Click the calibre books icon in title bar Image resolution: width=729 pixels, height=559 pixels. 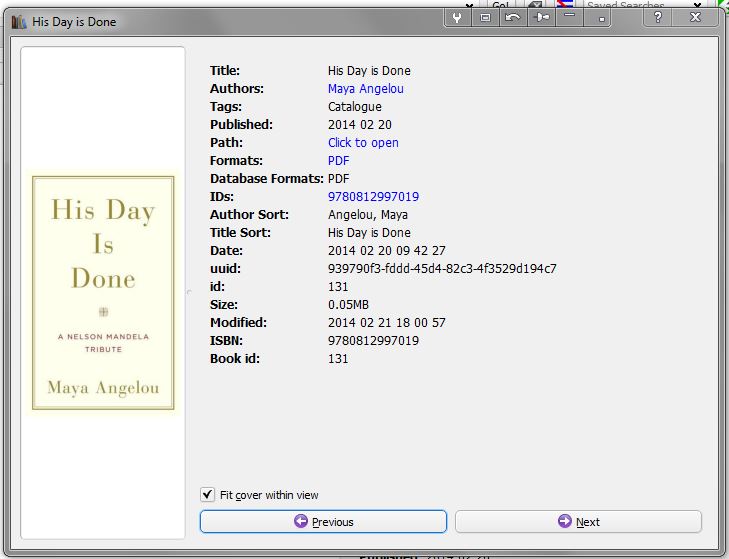click(19, 21)
